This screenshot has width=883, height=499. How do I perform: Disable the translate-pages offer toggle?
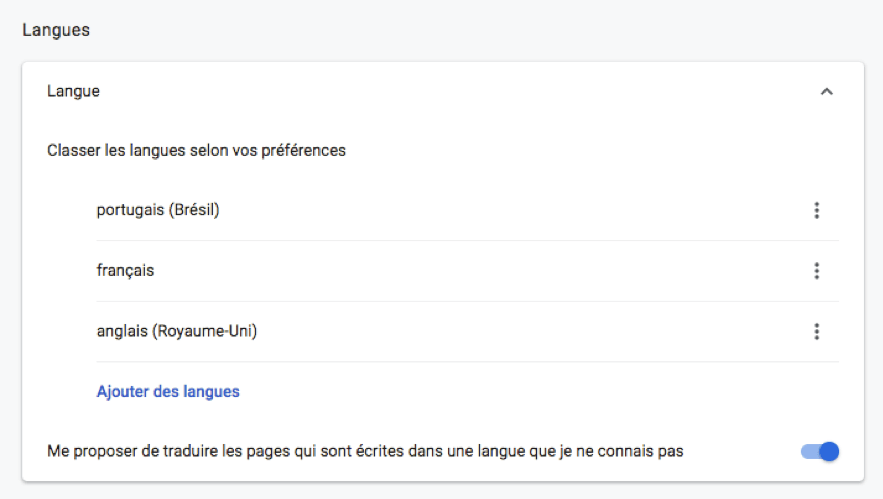coord(820,452)
